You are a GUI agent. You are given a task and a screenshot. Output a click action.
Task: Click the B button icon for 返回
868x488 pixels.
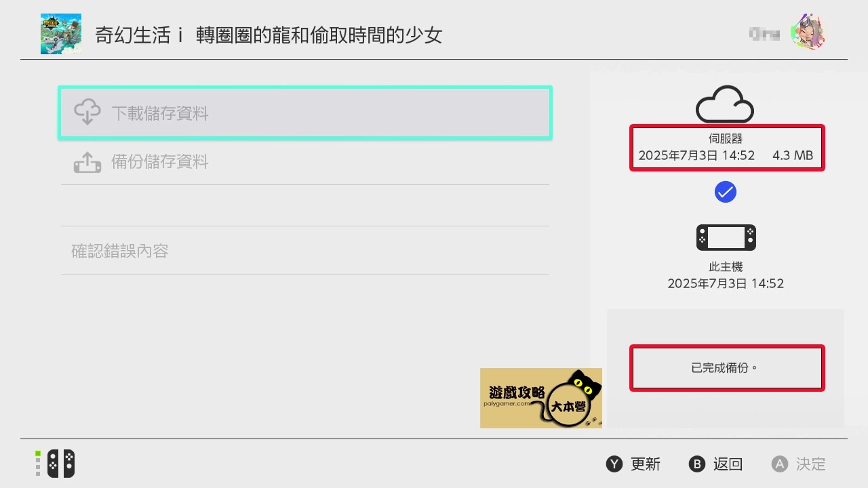coord(697,464)
